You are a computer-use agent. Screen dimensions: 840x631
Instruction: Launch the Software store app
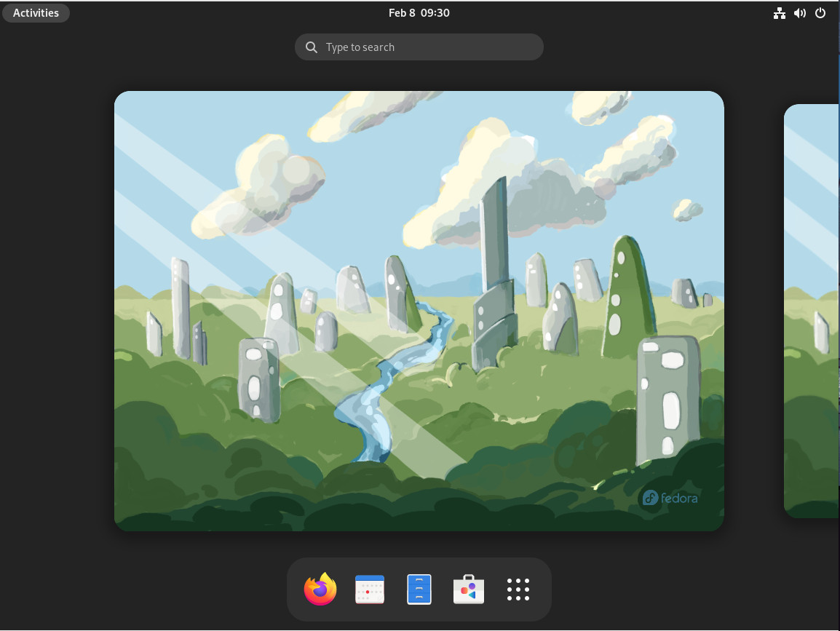469,590
